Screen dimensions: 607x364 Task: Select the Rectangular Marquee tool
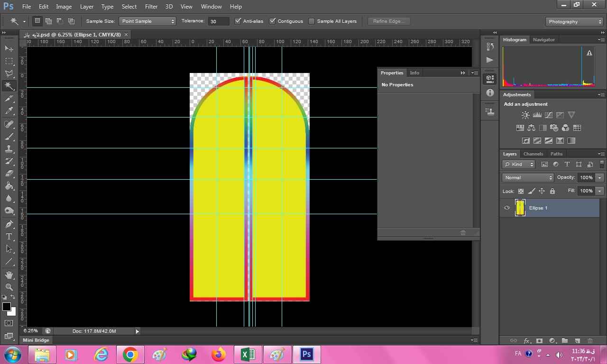pos(9,61)
